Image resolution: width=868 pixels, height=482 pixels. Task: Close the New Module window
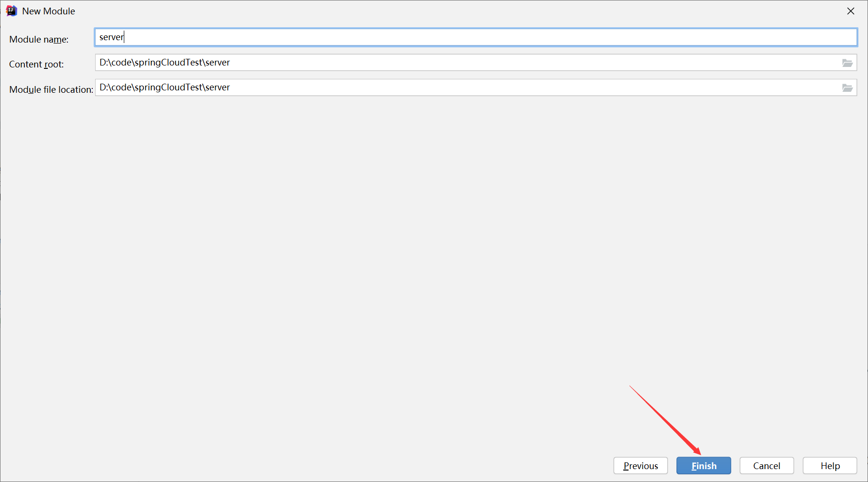[851, 11]
